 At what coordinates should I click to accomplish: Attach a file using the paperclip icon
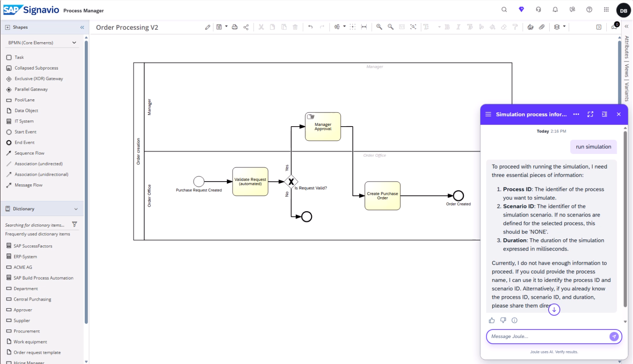[542, 27]
